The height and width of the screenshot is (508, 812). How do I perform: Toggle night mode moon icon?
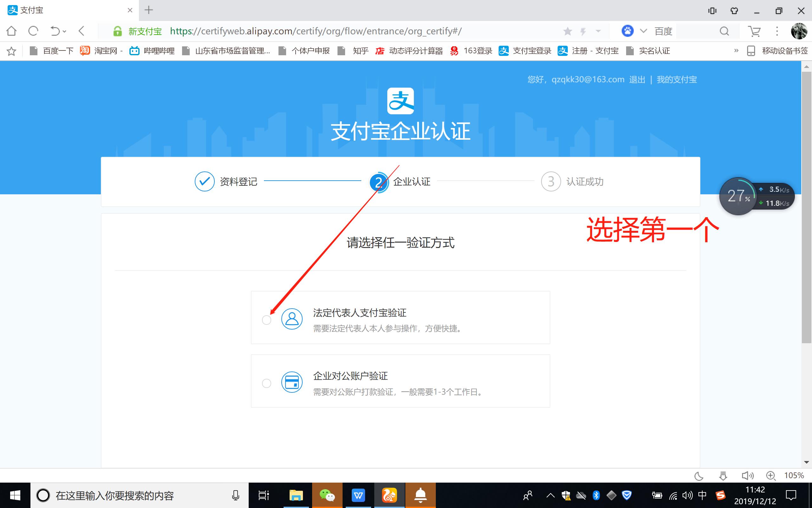tap(699, 476)
